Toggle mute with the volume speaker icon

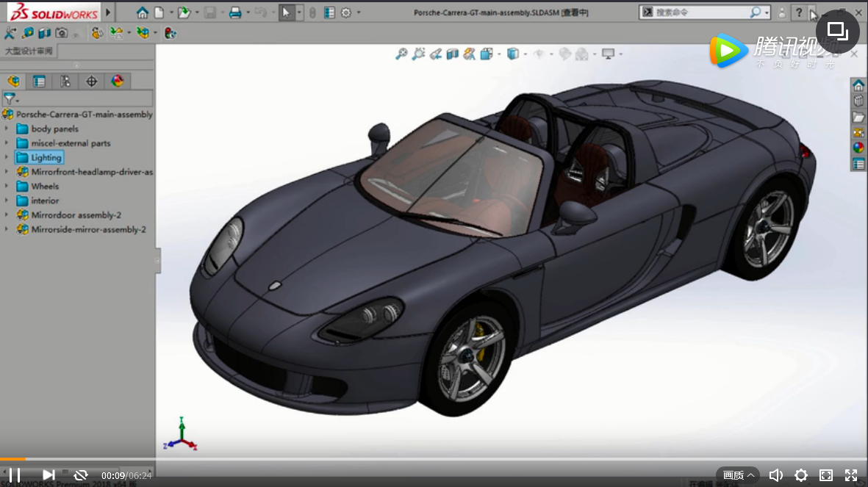point(775,475)
